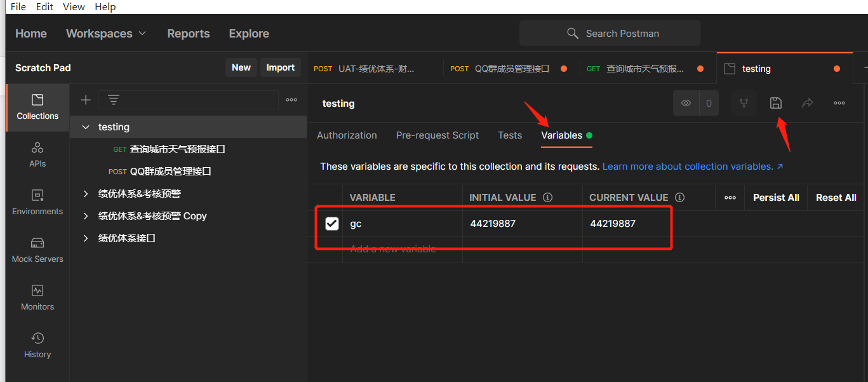Expand the 绩优体系&考核预警 Copy collection
The image size is (868, 382).
tap(86, 216)
